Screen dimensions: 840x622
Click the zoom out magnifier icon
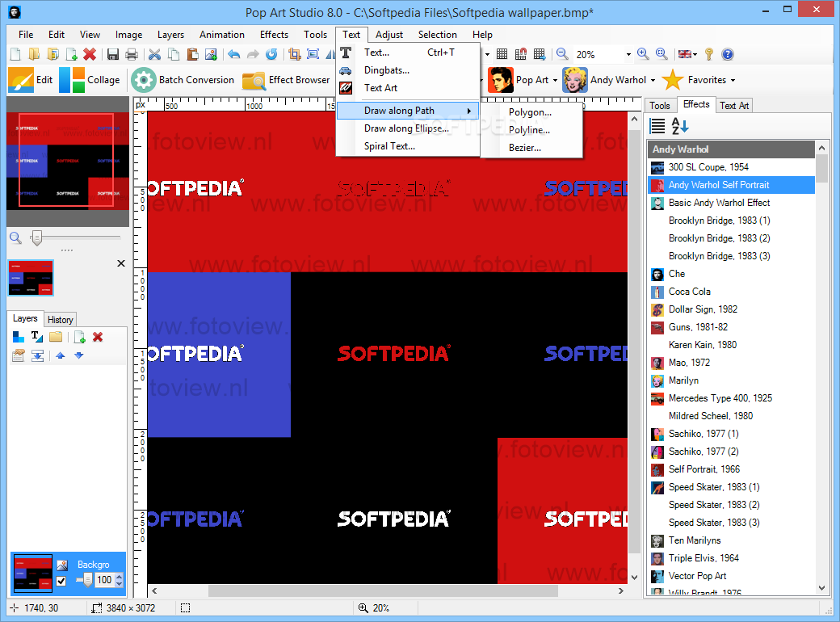coord(562,53)
